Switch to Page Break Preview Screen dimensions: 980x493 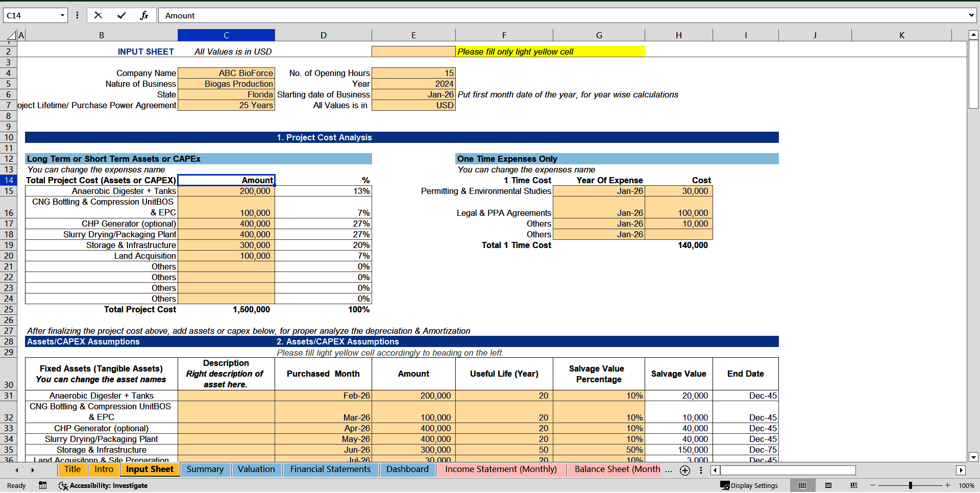click(854, 485)
